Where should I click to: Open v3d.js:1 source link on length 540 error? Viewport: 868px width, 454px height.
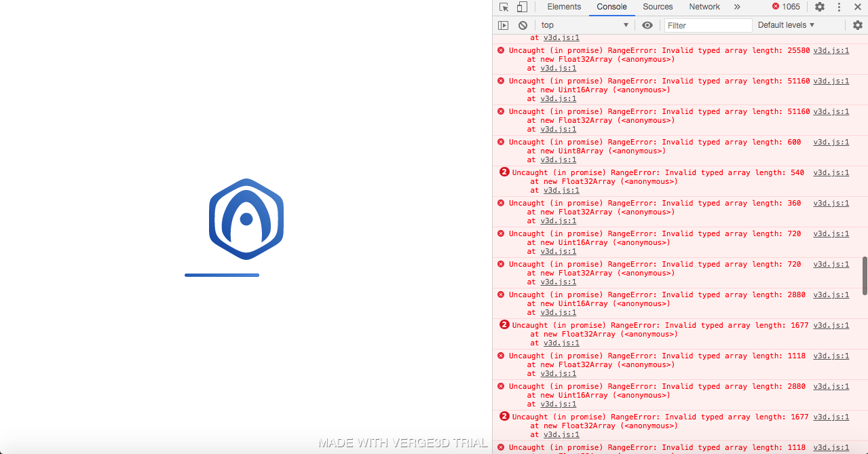point(831,172)
